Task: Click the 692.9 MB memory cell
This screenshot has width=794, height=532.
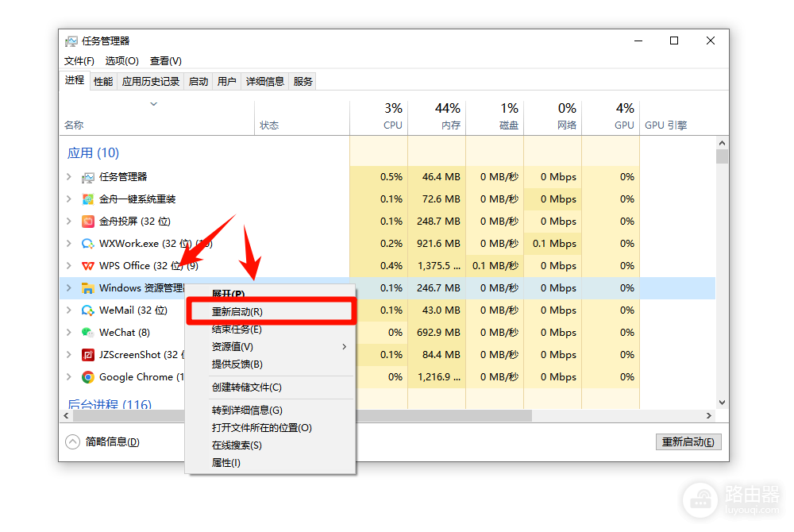Action: 437,333
